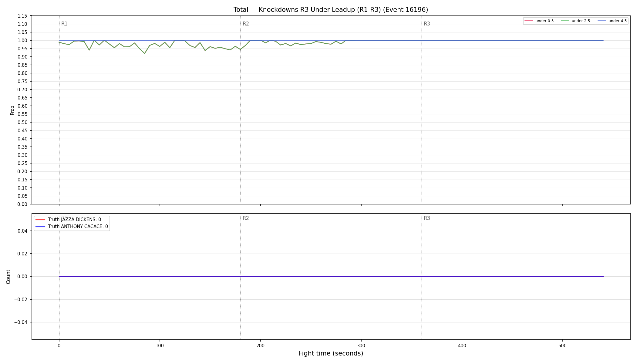Click the red 'under 0.5' legend line swatch

pyautogui.click(x=529, y=21)
